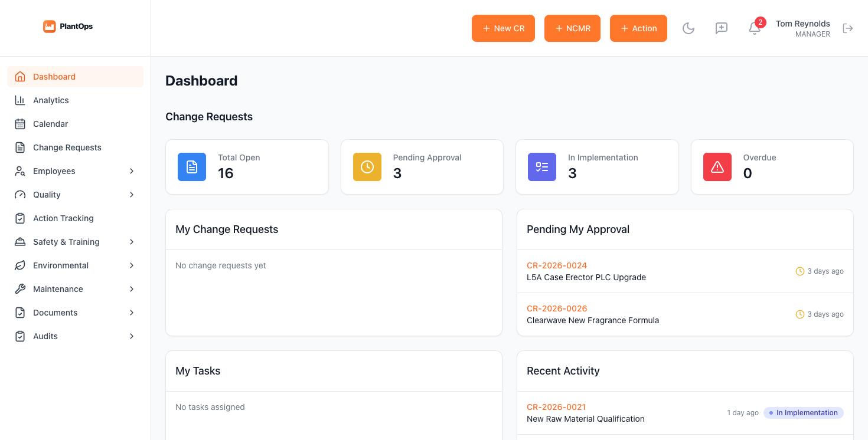Image resolution: width=868 pixels, height=440 pixels.
Task: Expand the Audits submenu chevron
Action: pos(132,336)
